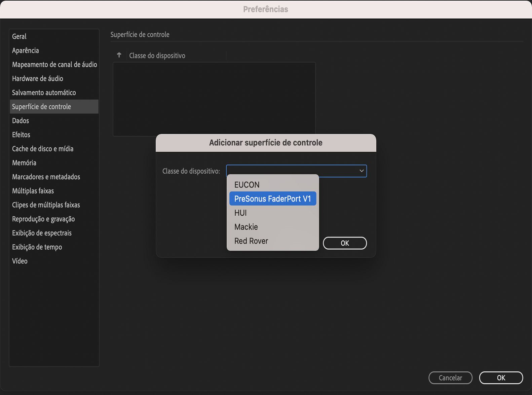This screenshot has height=395, width=532.
Task: Open the Geral preferences category
Action: point(54,36)
